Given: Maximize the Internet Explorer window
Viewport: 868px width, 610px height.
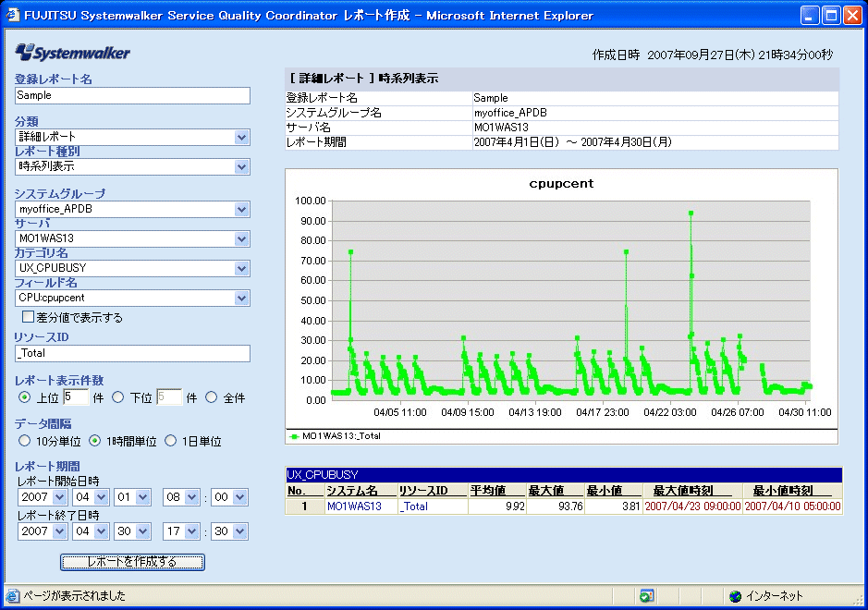Looking at the screenshot, I should [831, 15].
